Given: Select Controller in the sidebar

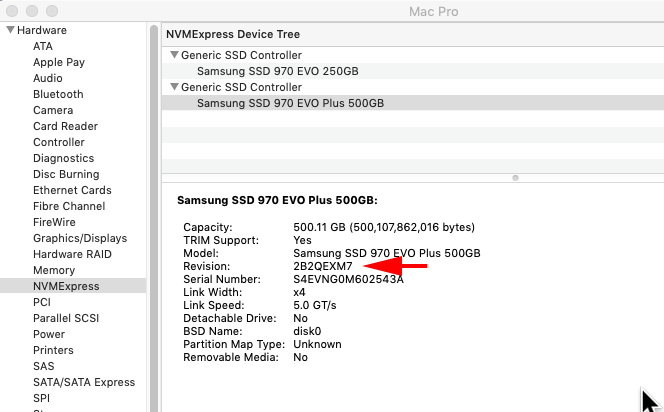Looking at the screenshot, I should pyautogui.click(x=59, y=142).
